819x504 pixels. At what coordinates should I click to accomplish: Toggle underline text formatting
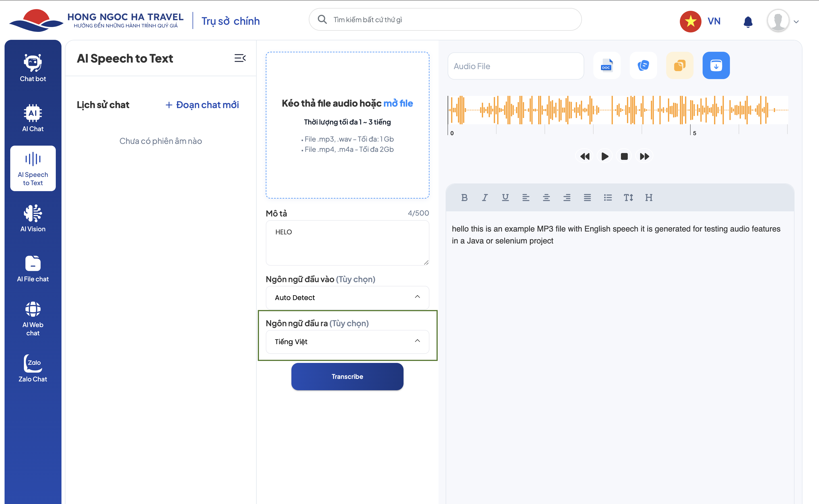(505, 198)
